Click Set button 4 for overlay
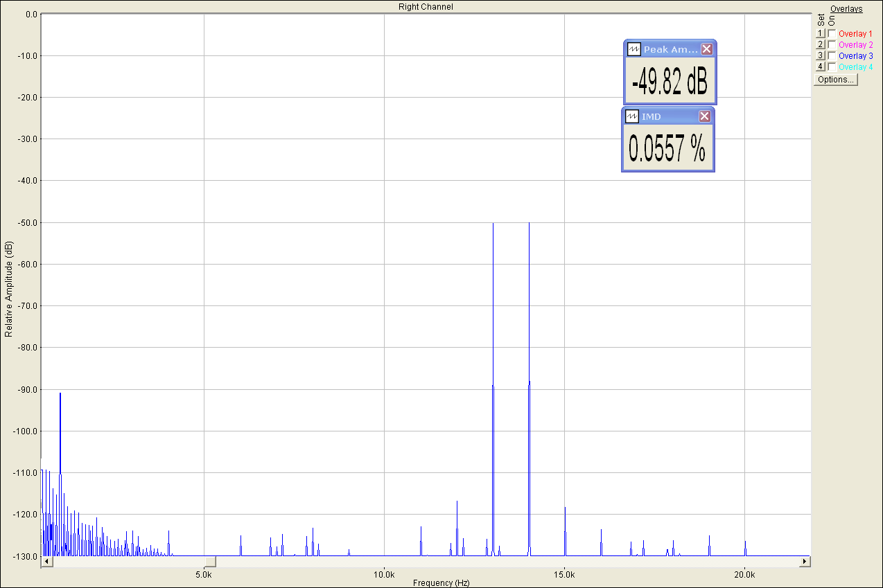This screenshot has width=883, height=588. (821, 66)
